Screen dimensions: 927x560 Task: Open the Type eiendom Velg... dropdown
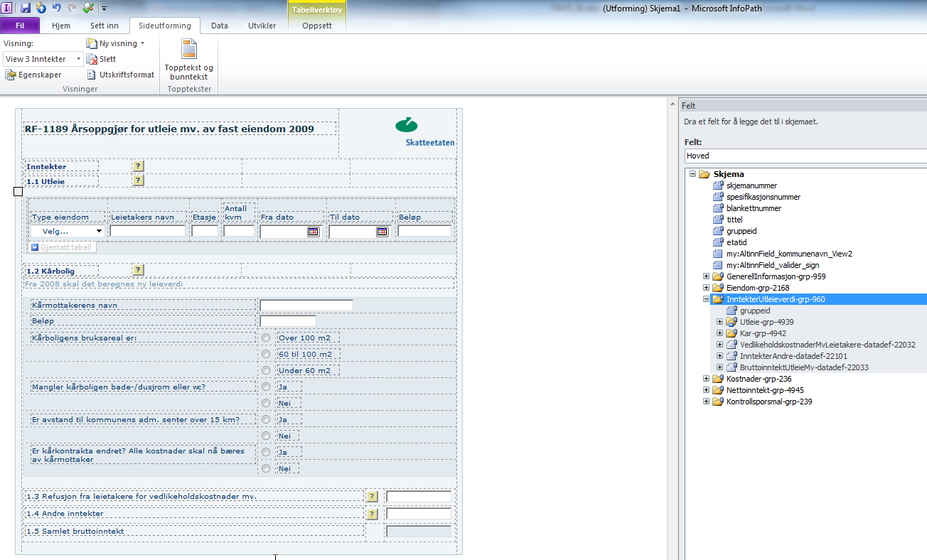point(68,231)
